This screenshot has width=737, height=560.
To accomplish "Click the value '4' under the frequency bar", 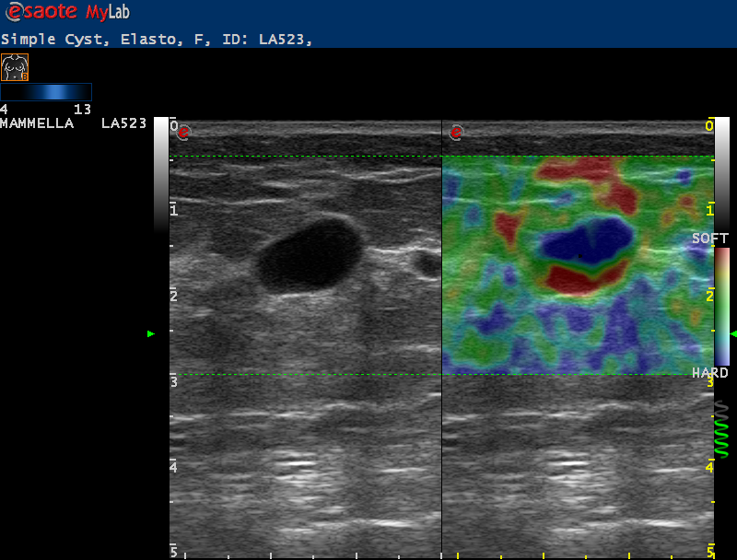I will coord(4,110).
